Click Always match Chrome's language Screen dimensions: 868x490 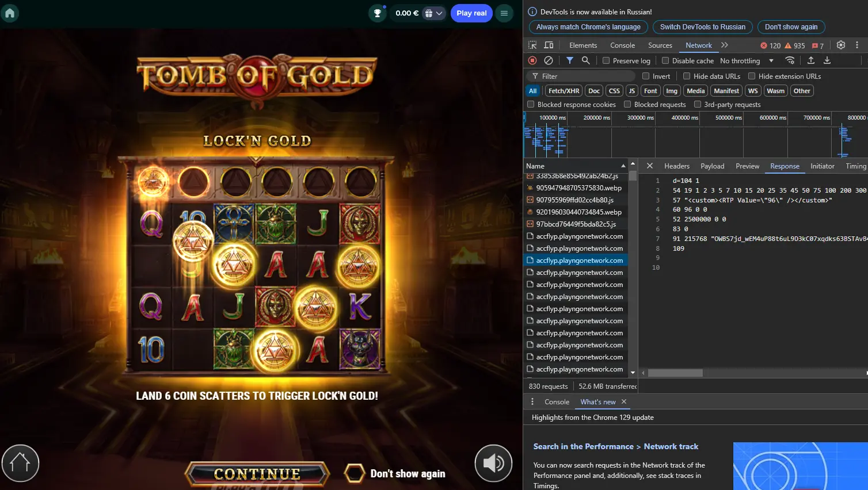(x=588, y=27)
